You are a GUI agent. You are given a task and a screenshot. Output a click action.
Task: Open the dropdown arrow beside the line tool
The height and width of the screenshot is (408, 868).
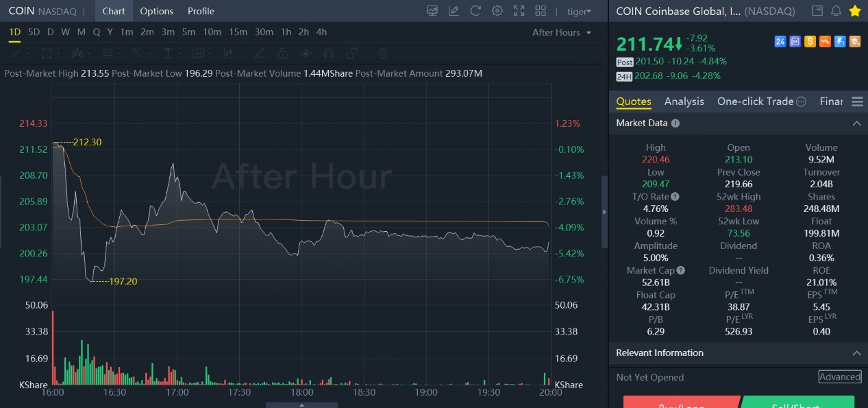tap(27, 53)
